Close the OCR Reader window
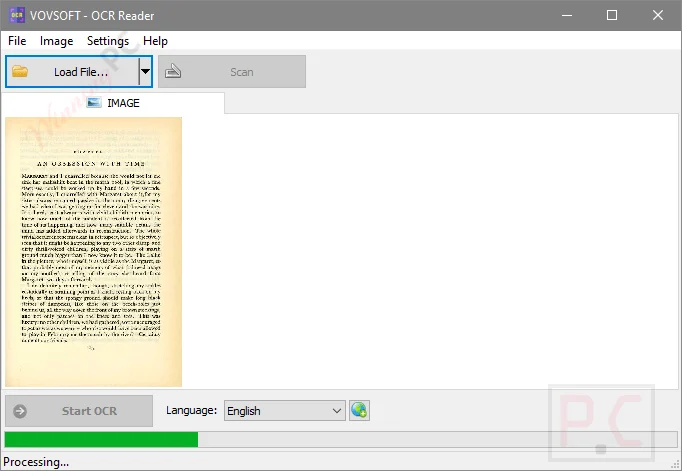 point(658,15)
